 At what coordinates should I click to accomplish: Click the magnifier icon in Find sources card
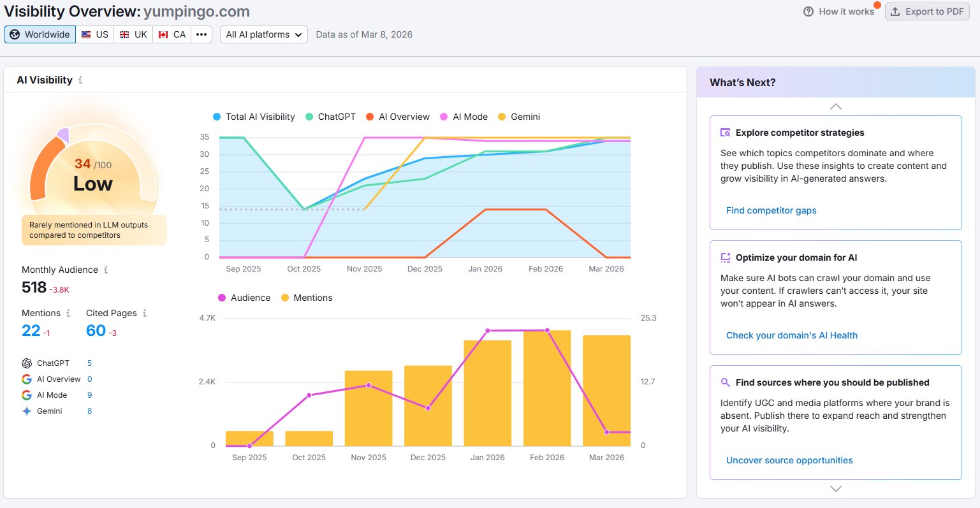click(x=726, y=382)
